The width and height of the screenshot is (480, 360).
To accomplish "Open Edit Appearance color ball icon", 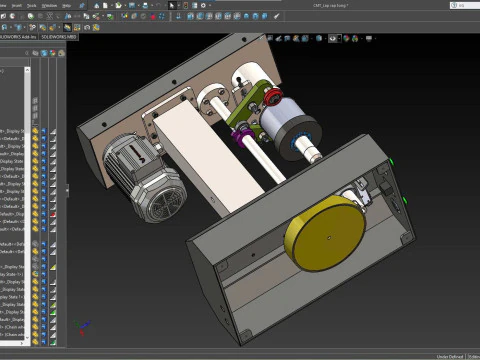I will 346,38.
